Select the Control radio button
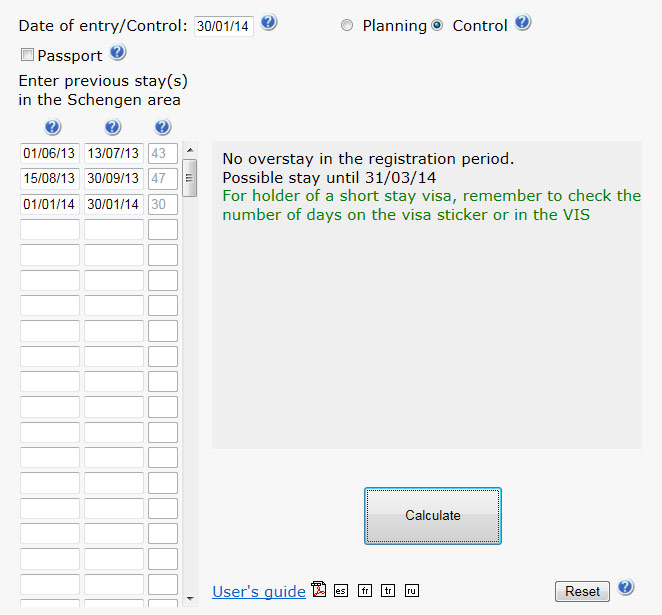This screenshot has width=662, height=615. (x=437, y=25)
